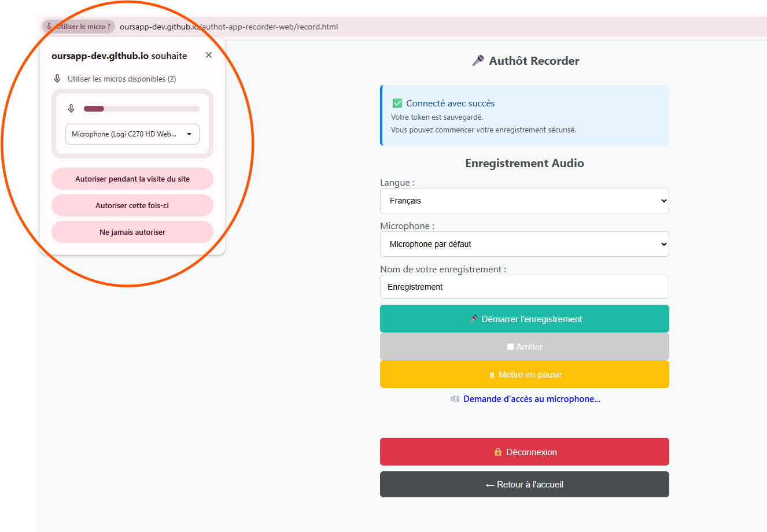This screenshot has height=532, width=767.
Task: Click the 'oursapp-dev.github.io souhaite' popup title
Action: pos(119,56)
